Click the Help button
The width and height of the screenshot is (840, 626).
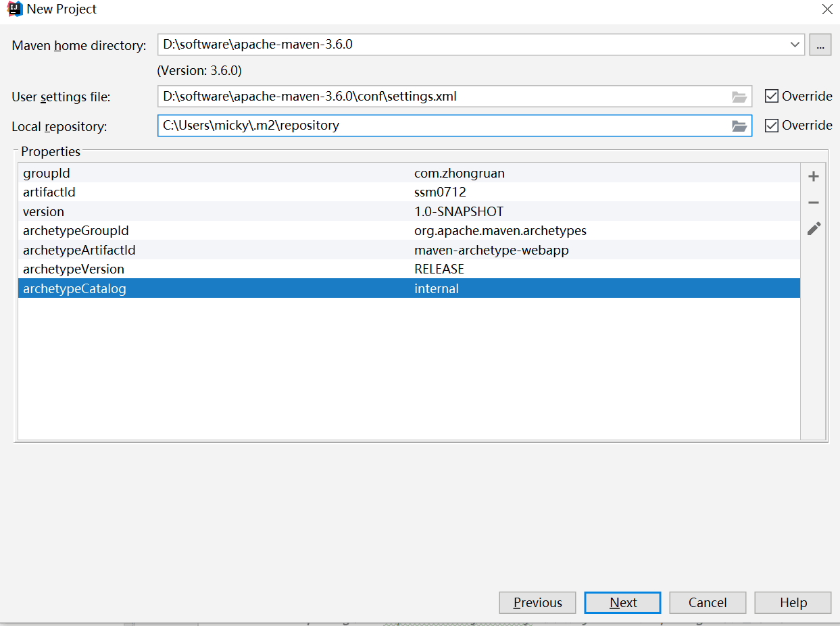[793, 602]
